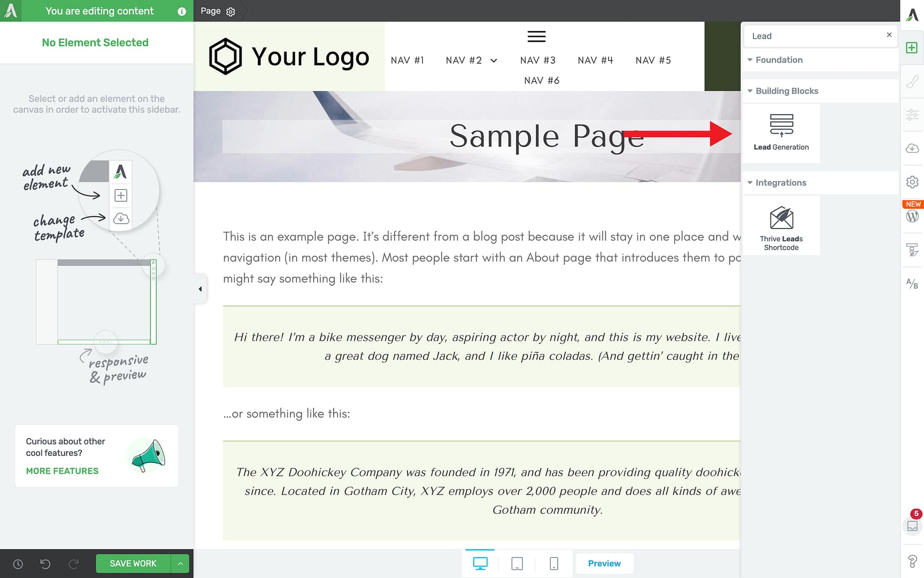Click the cloud template import icon
The height and width of the screenshot is (578, 924).
912,148
